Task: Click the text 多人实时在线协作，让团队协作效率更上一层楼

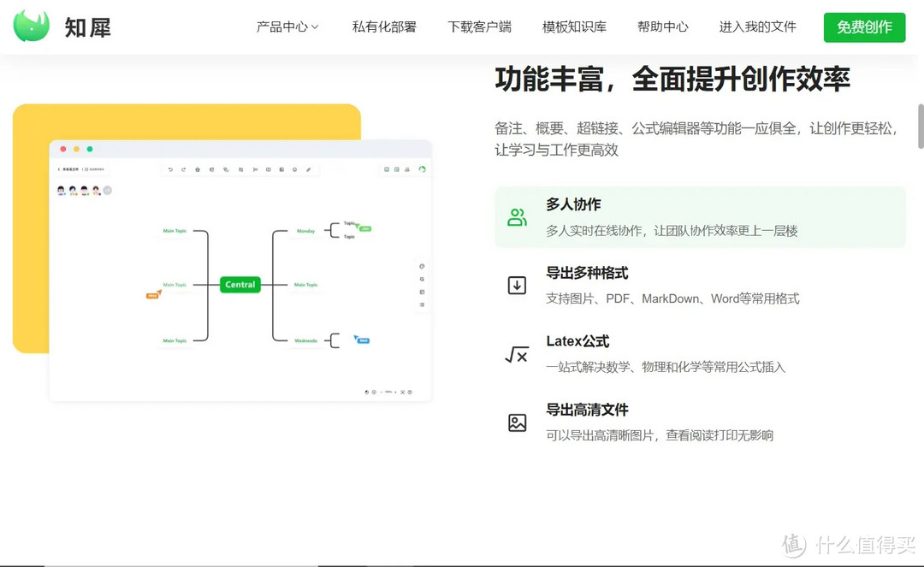Action: tap(672, 231)
